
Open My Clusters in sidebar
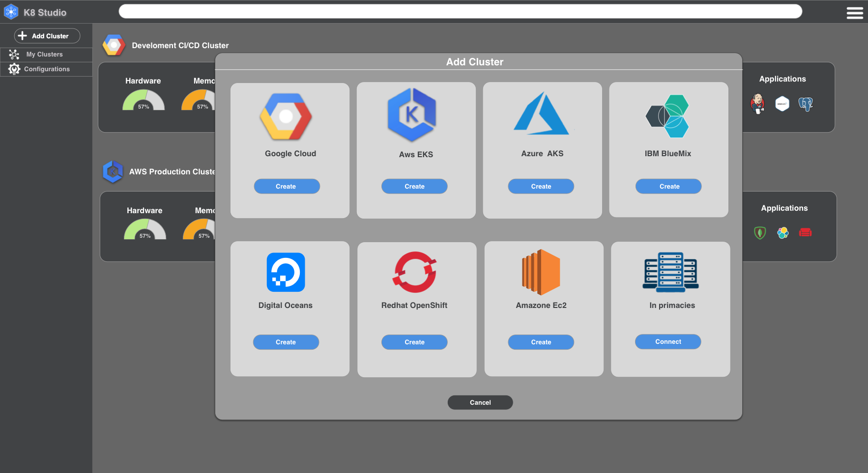(44, 55)
